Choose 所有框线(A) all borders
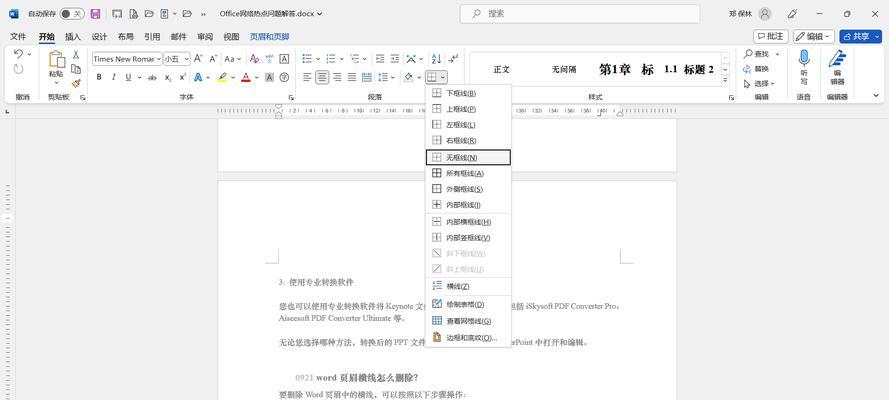889x400 pixels. [x=468, y=173]
